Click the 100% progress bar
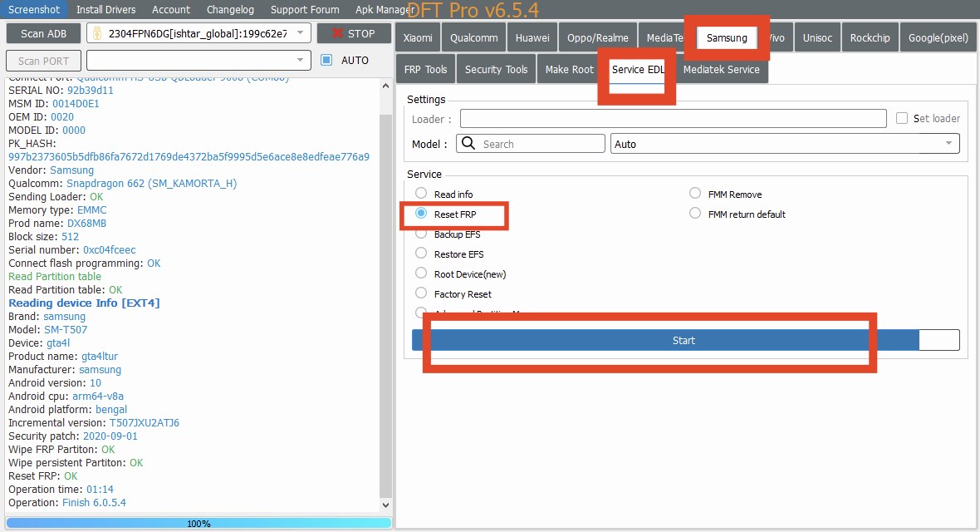The width and height of the screenshot is (980, 532). [x=198, y=524]
